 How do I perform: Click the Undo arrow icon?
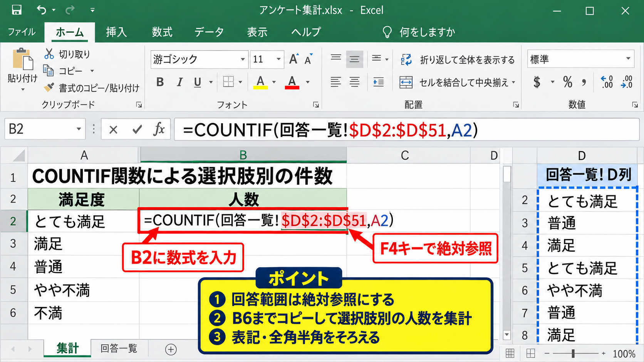(42, 10)
